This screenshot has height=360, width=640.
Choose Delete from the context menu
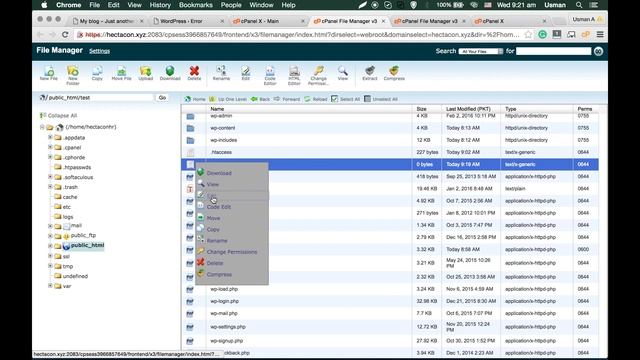(214, 263)
